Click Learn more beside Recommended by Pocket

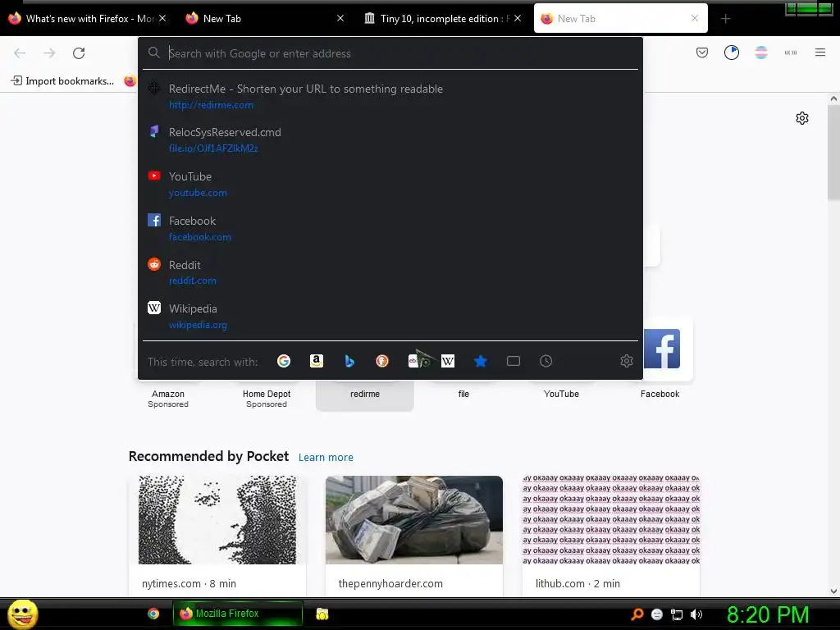coord(326,458)
